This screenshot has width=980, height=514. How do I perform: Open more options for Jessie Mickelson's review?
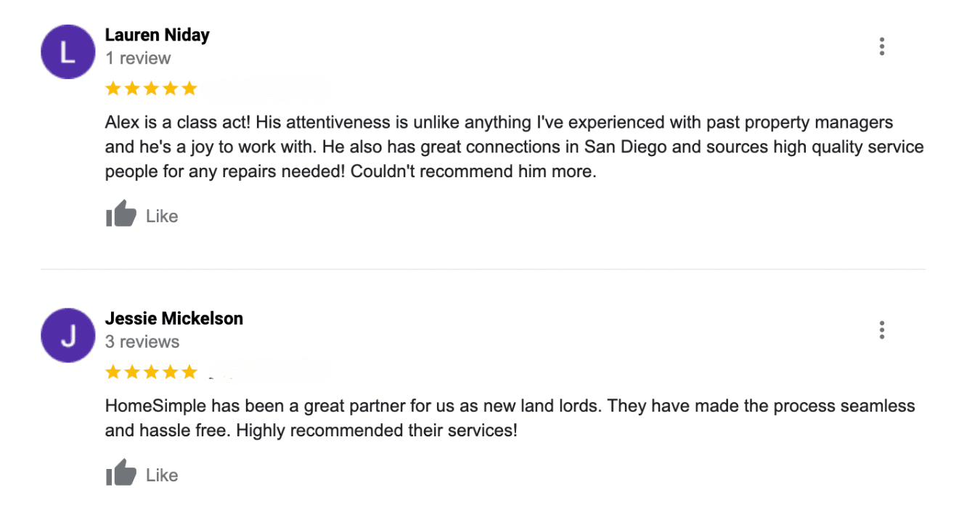click(881, 330)
